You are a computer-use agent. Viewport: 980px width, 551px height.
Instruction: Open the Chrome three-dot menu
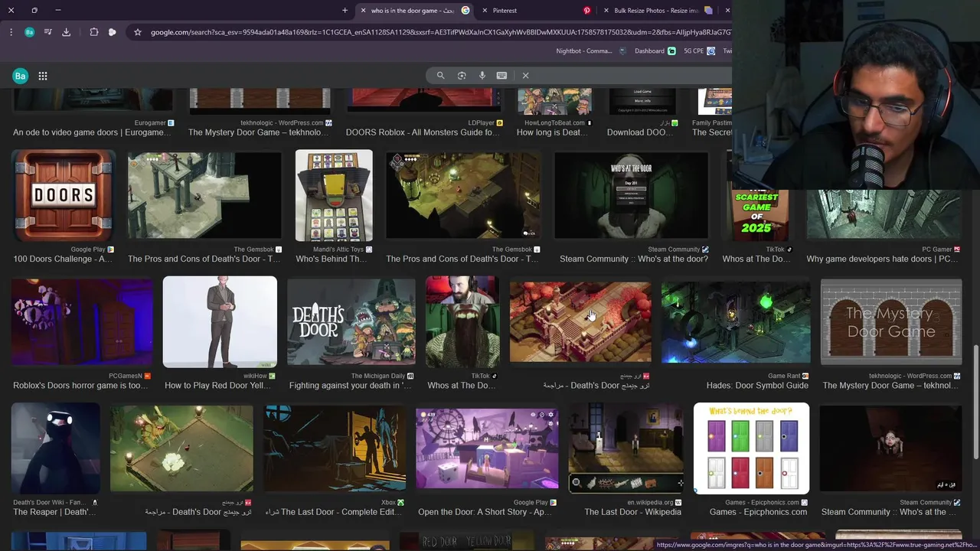pyautogui.click(x=11, y=32)
